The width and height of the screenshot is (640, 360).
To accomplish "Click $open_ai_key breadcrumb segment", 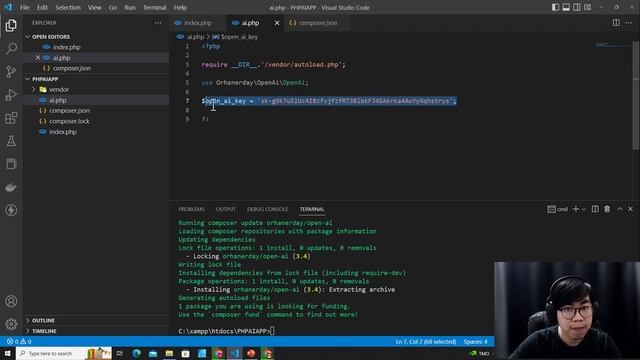I will [239, 37].
